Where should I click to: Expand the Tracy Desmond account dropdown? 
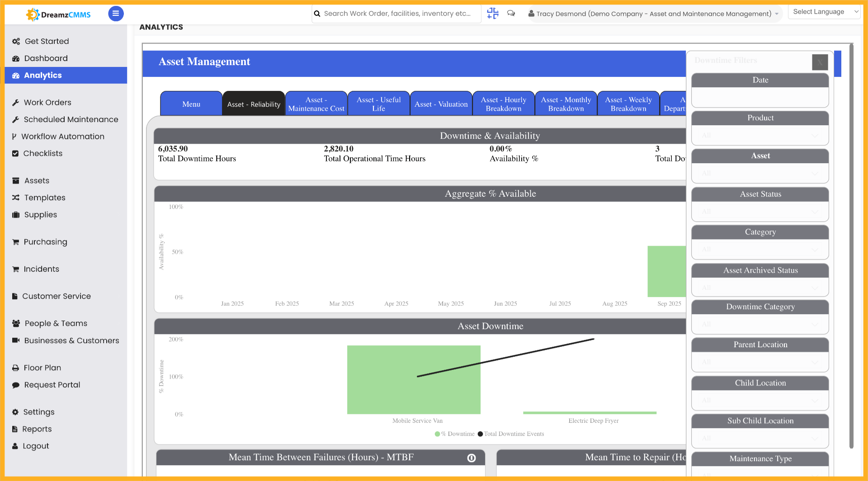pyautogui.click(x=776, y=14)
